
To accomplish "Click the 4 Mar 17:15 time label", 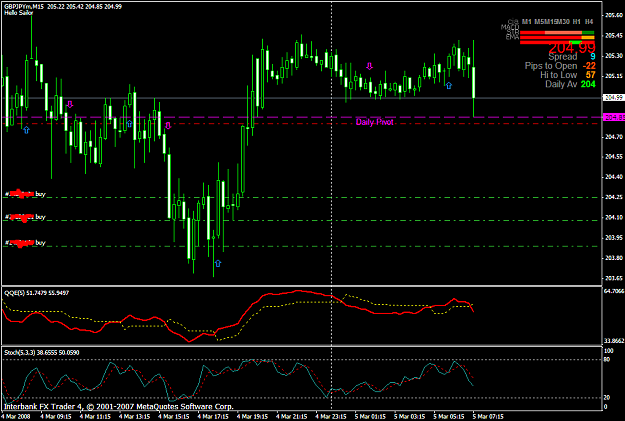I will click(213, 417).
